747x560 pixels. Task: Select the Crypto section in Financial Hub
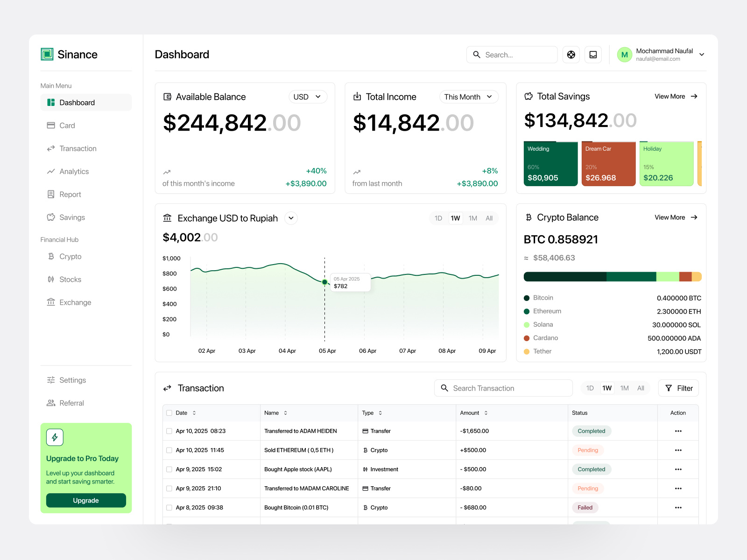70,256
